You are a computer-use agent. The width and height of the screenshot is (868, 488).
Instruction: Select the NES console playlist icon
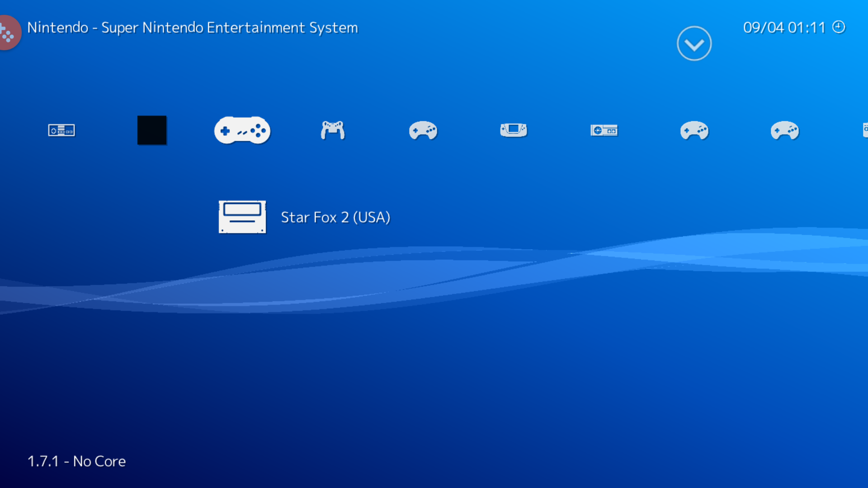pos(61,130)
